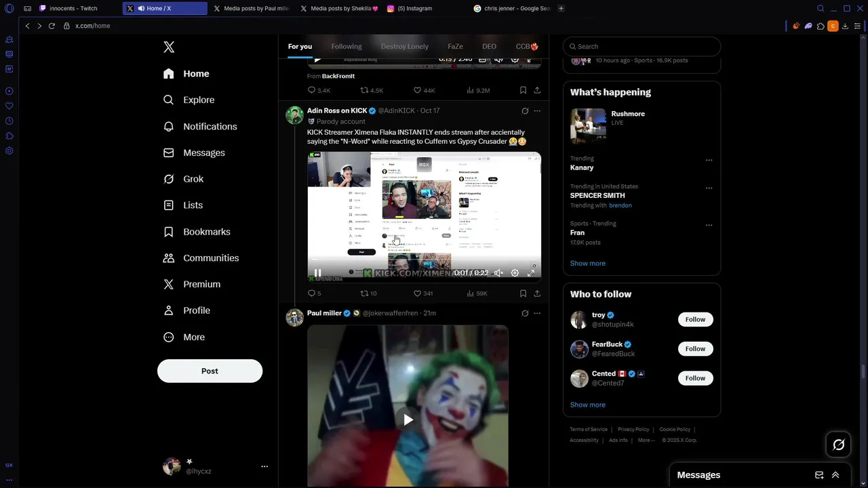This screenshot has height=488, width=868.
Task: Open the footer More dropdown
Action: [646, 441]
